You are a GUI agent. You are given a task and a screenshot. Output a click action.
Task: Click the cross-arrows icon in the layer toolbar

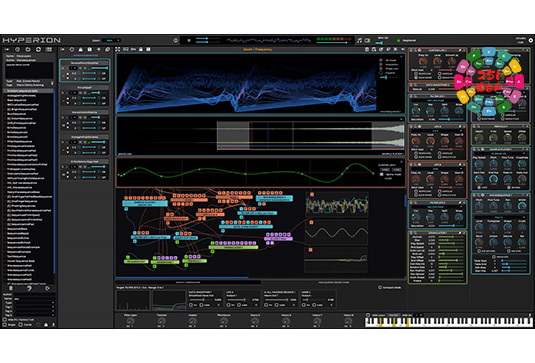click(x=99, y=50)
